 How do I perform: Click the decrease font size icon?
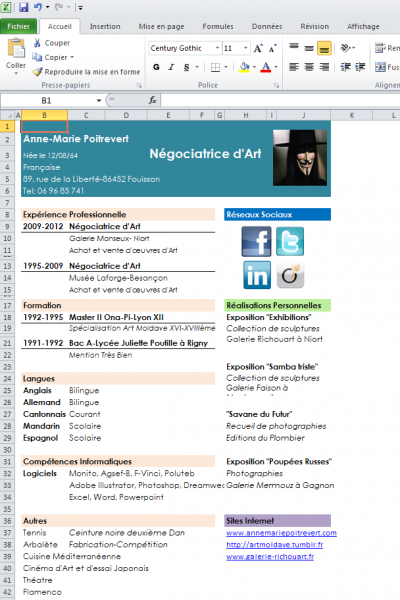[x=273, y=49]
